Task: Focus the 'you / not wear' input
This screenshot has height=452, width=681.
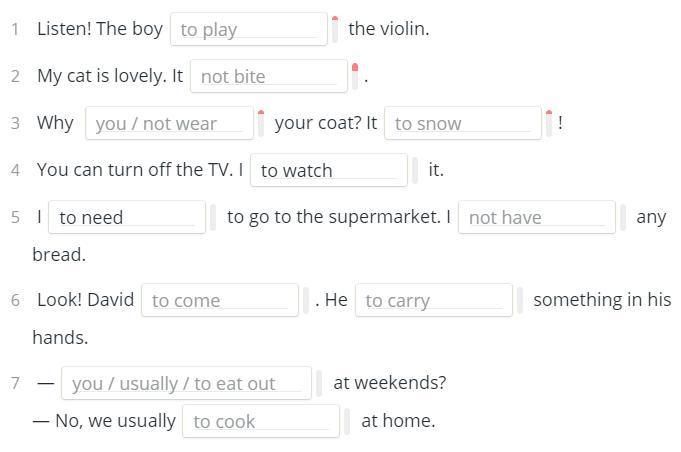Action: pos(168,123)
